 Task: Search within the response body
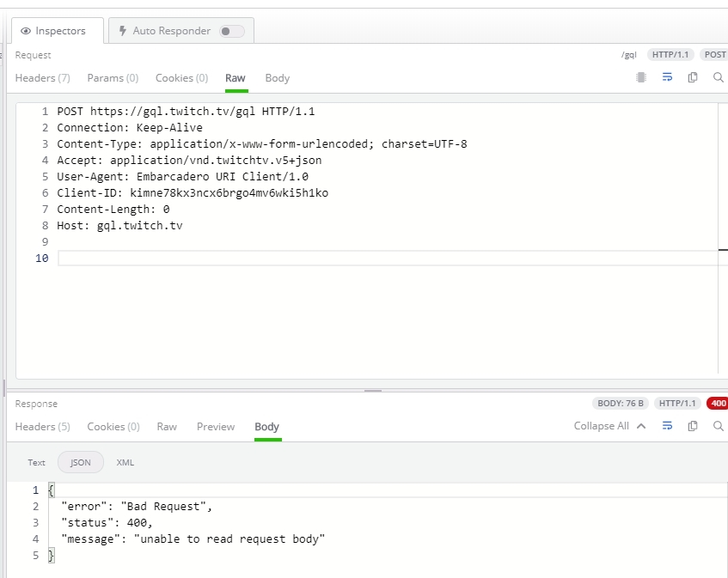click(x=718, y=426)
